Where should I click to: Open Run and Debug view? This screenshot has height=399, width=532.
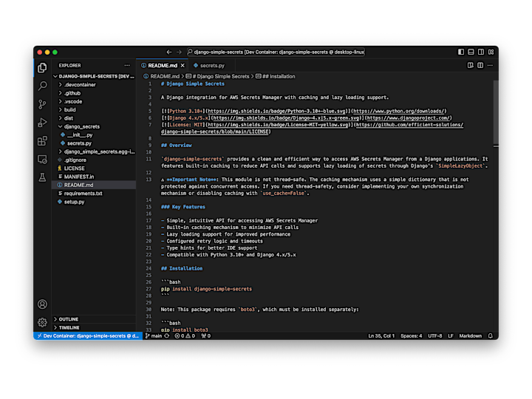click(x=42, y=123)
